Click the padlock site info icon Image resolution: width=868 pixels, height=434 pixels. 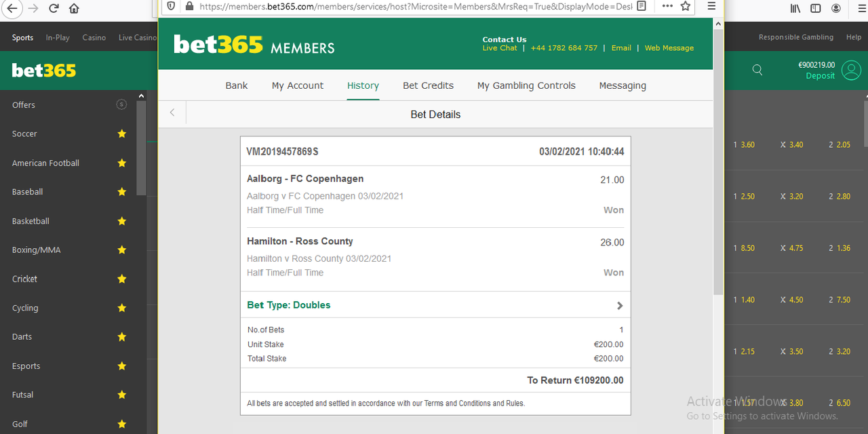(x=189, y=6)
